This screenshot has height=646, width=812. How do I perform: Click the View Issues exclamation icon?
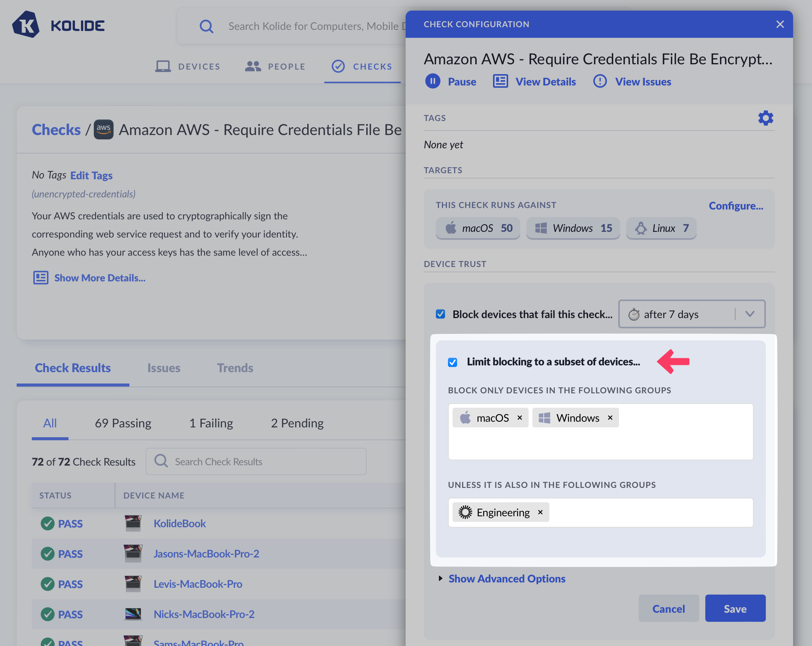[x=600, y=81]
